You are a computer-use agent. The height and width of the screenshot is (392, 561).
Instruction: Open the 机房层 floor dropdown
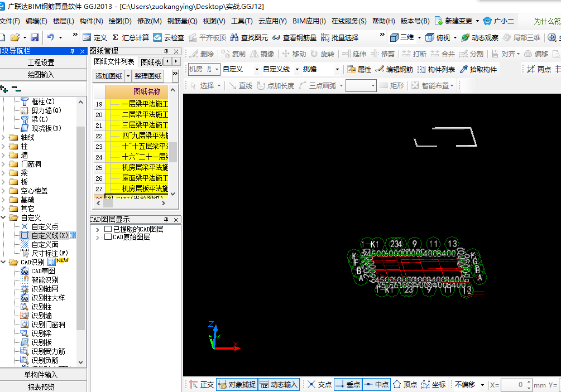(217, 69)
